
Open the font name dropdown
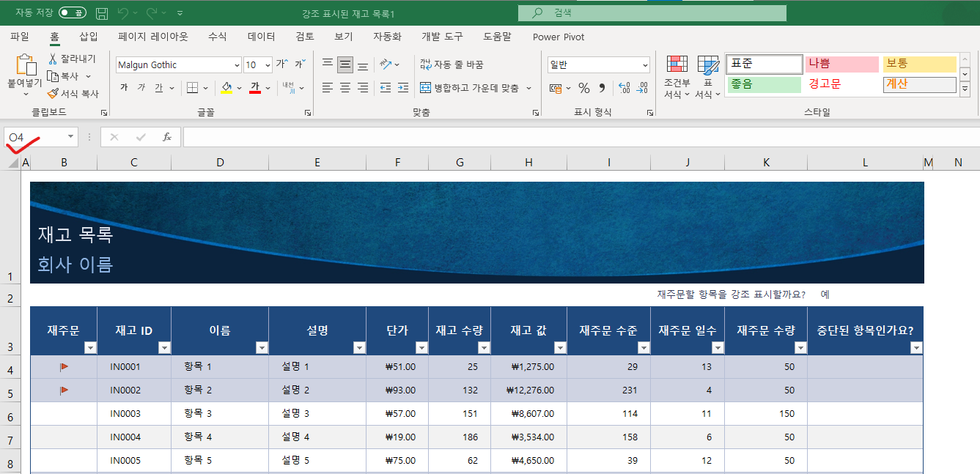tap(236, 64)
